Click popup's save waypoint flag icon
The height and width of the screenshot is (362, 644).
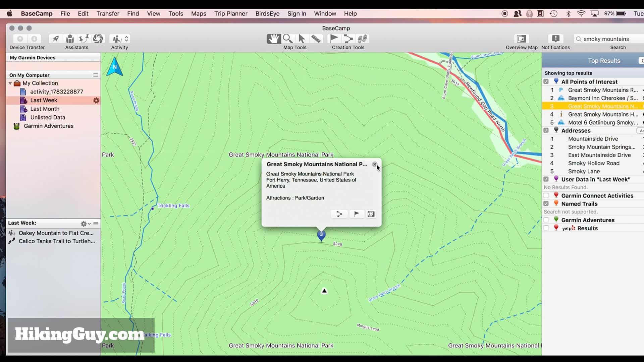tap(357, 214)
